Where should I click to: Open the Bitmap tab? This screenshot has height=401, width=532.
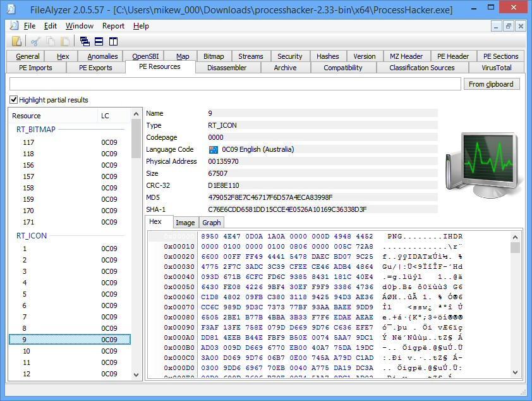click(214, 56)
